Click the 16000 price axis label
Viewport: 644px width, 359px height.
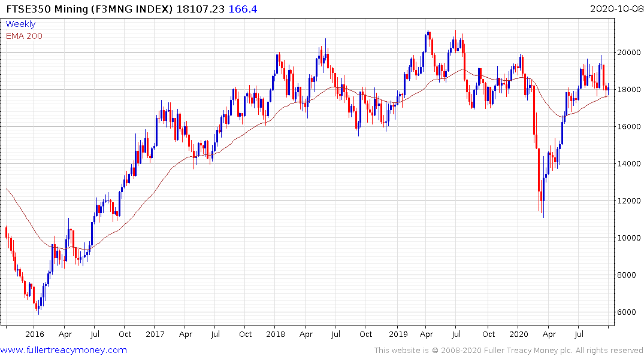(629, 127)
